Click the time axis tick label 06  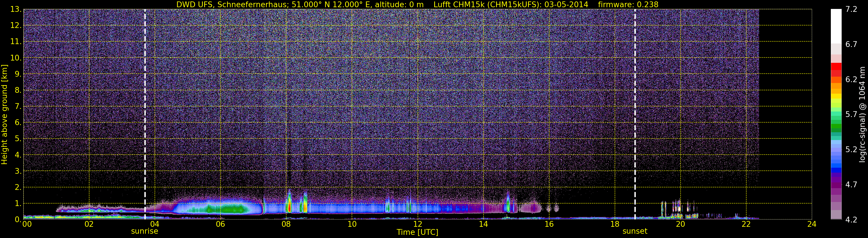pyautogui.click(x=220, y=224)
